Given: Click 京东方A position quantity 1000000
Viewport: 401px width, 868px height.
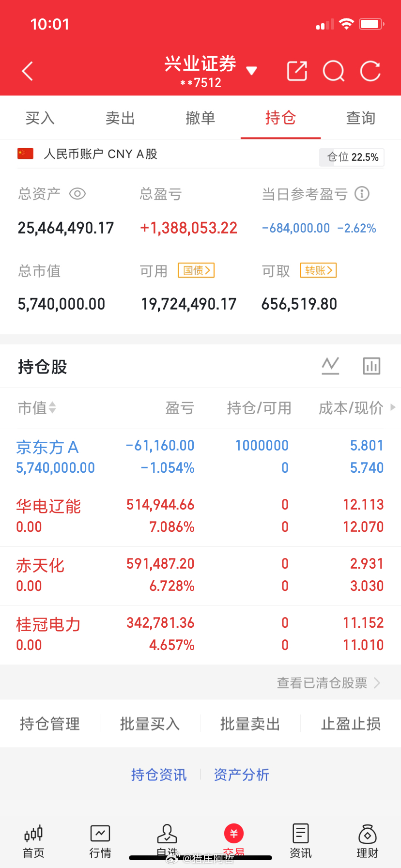Looking at the screenshot, I should [262, 446].
